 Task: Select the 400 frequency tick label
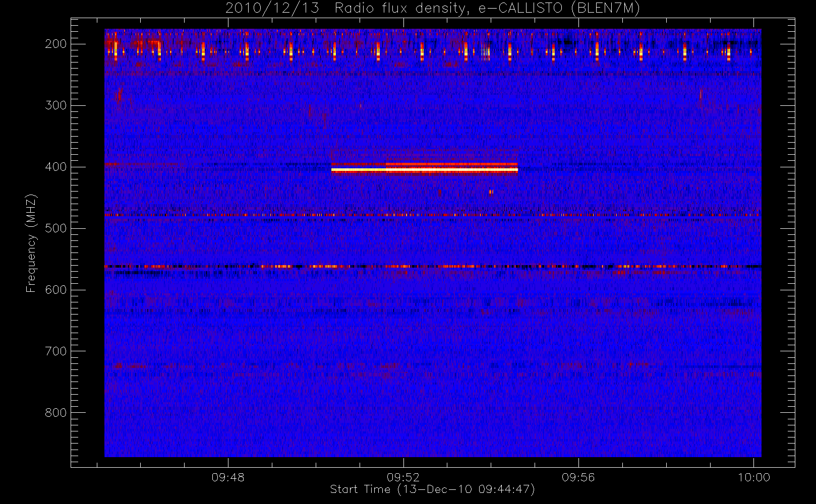[x=56, y=167]
